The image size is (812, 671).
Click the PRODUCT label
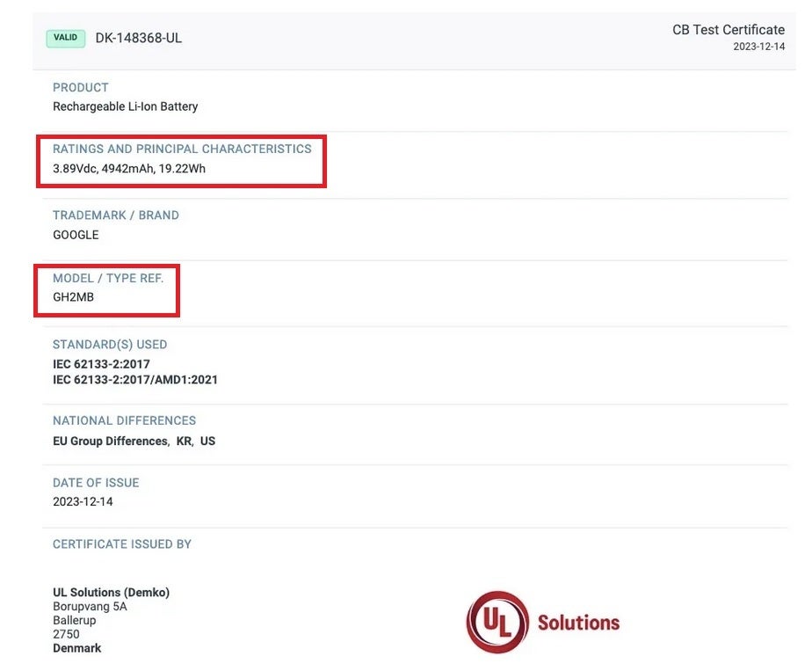(x=81, y=88)
